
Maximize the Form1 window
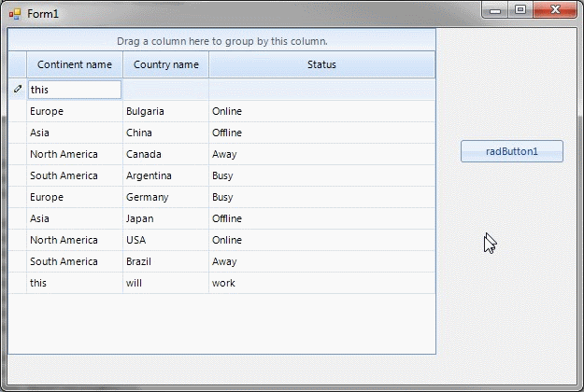(520, 10)
